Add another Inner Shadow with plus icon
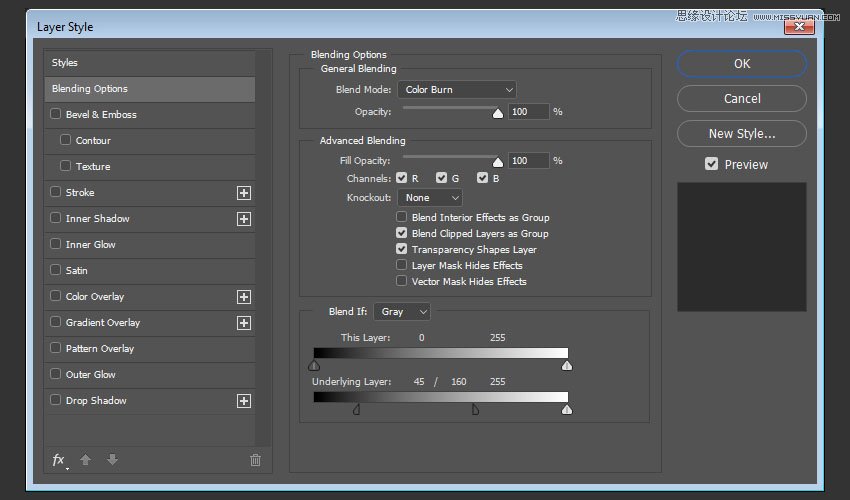850x500 pixels. point(243,219)
